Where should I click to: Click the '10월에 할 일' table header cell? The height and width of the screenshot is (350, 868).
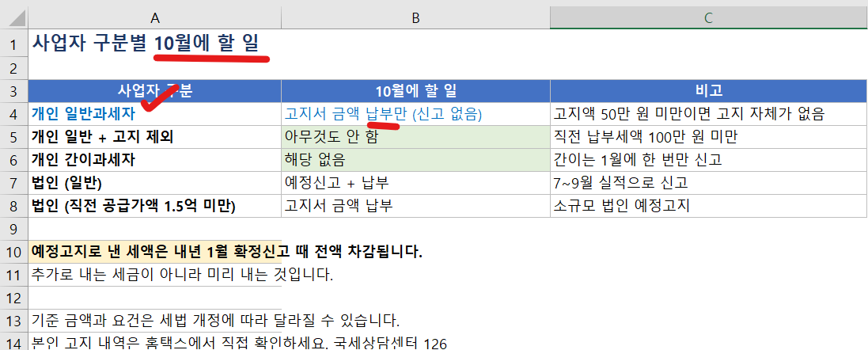[415, 91]
